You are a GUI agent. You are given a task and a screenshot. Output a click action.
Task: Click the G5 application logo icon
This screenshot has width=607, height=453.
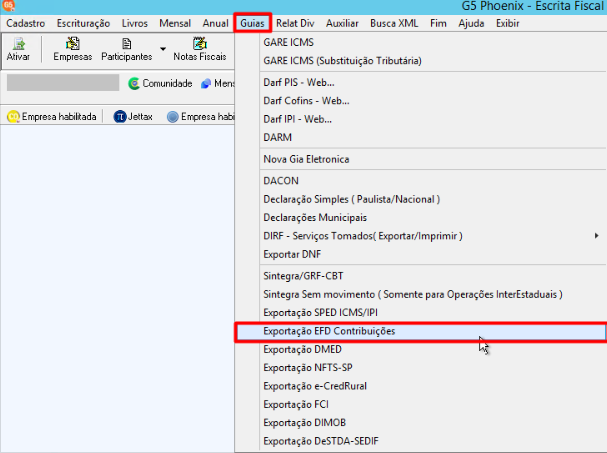click(x=9, y=5)
